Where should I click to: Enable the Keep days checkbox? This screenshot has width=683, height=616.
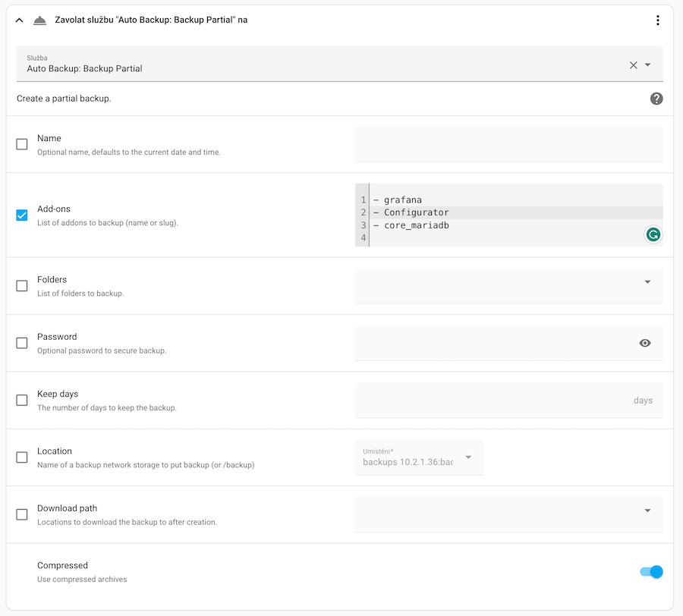coord(21,400)
